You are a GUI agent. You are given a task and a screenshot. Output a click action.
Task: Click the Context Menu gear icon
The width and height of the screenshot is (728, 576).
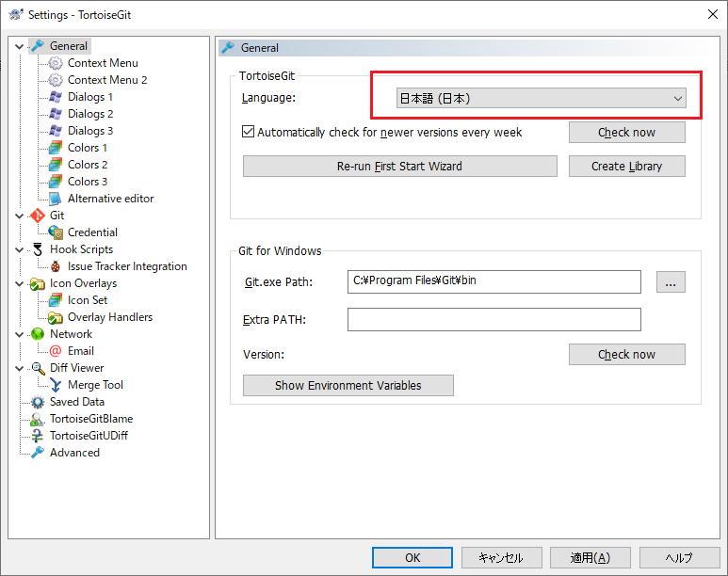point(56,63)
